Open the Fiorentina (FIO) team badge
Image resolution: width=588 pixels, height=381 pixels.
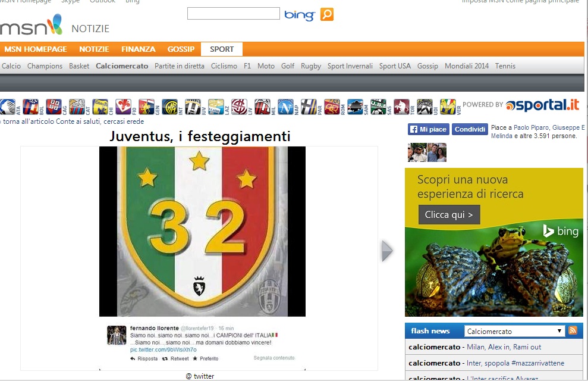124,107
